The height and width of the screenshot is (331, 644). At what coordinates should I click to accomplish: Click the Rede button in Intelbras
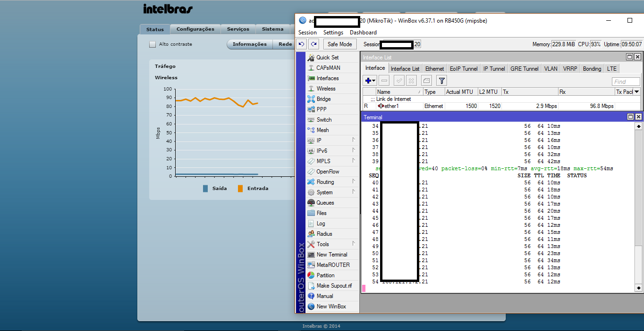point(285,44)
